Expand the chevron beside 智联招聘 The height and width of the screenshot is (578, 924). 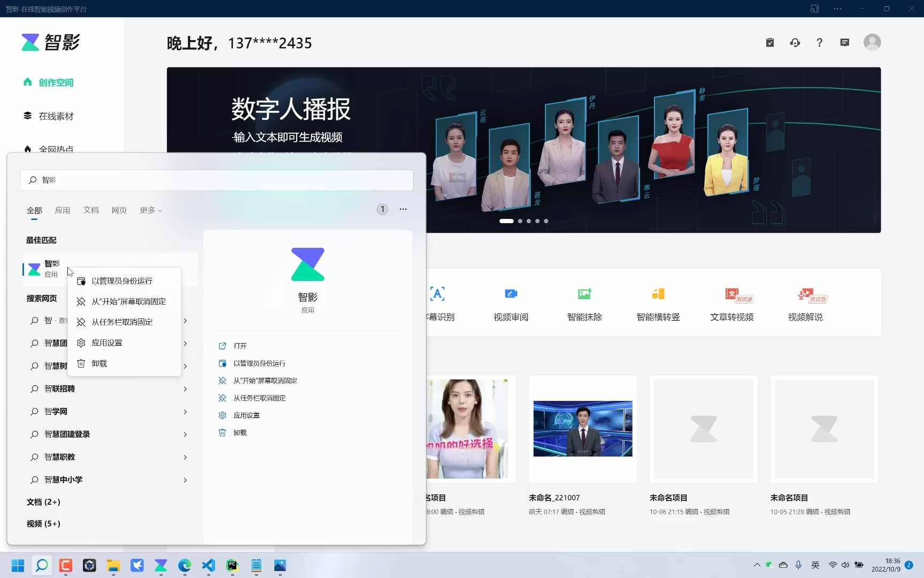(185, 389)
